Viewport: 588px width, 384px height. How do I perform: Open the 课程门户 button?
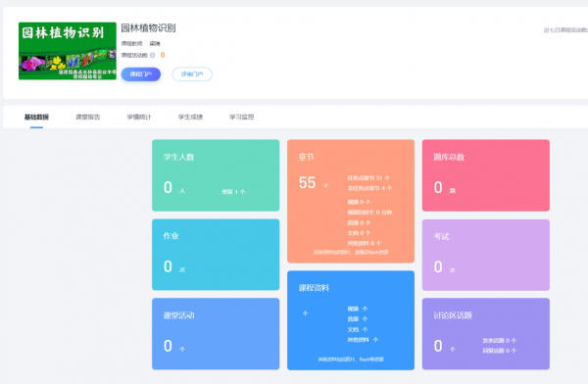140,74
